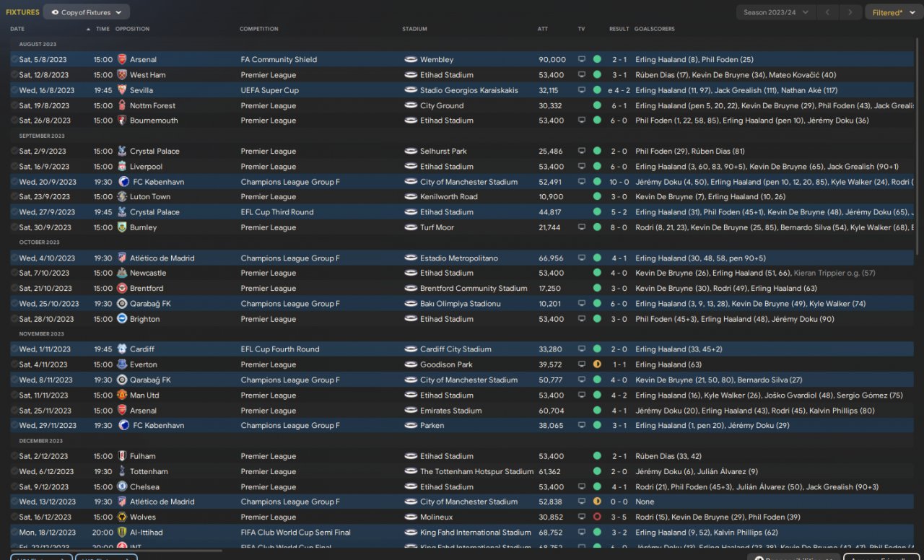Click the Everton club badge

click(122, 364)
